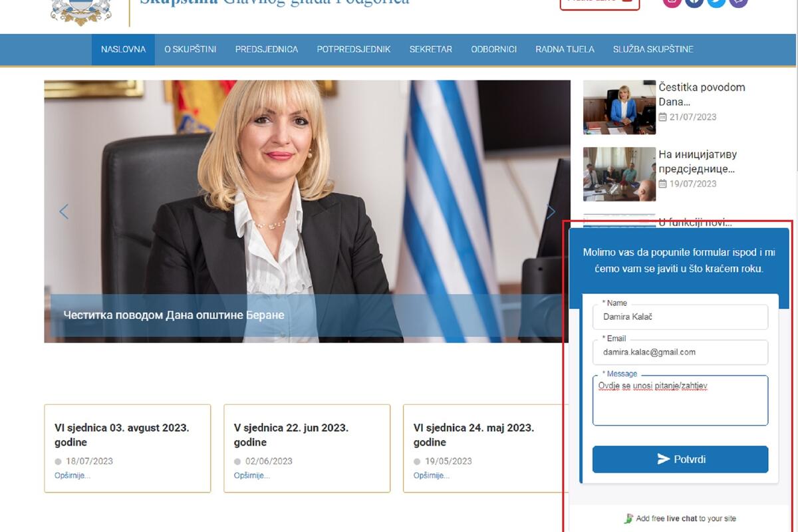
Task: Click the Name field in chat form
Action: click(x=680, y=317)
